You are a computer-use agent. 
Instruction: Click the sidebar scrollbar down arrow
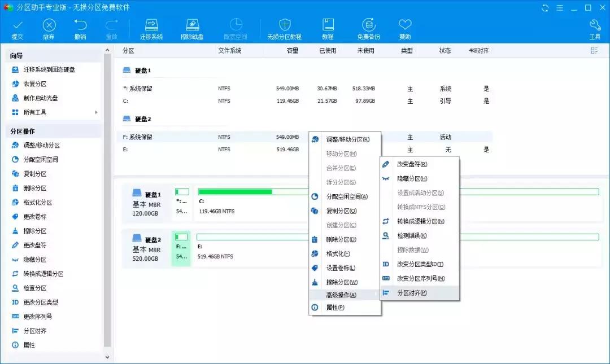point(107,357)
